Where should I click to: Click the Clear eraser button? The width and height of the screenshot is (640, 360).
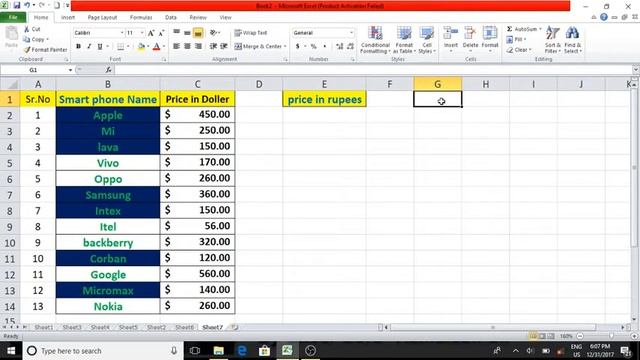point(519,50)
